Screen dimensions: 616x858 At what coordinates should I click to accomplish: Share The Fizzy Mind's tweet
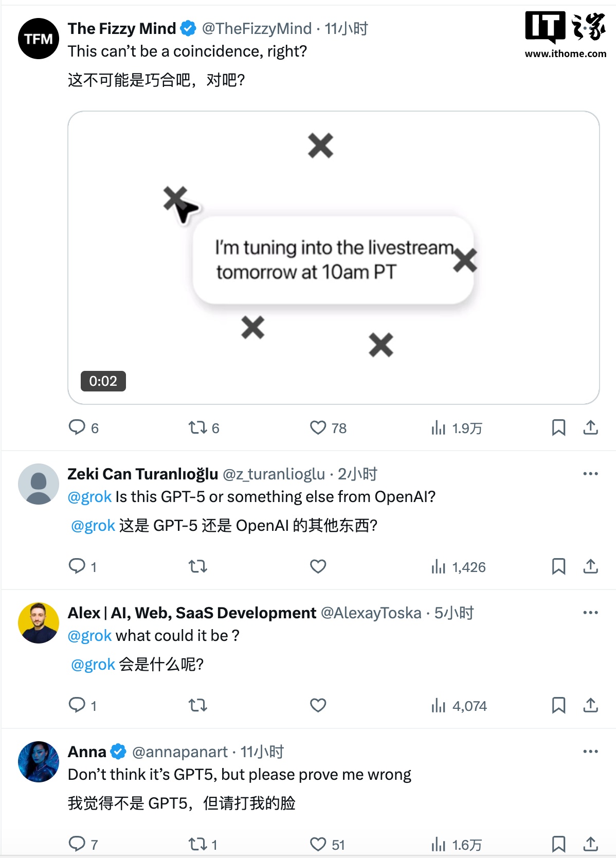tap(590, 427)
